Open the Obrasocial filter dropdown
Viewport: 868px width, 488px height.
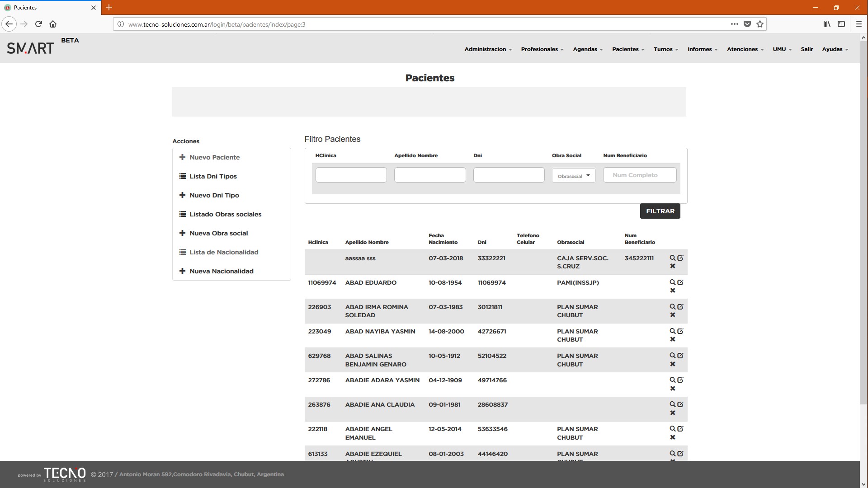(x=574, y=175)
